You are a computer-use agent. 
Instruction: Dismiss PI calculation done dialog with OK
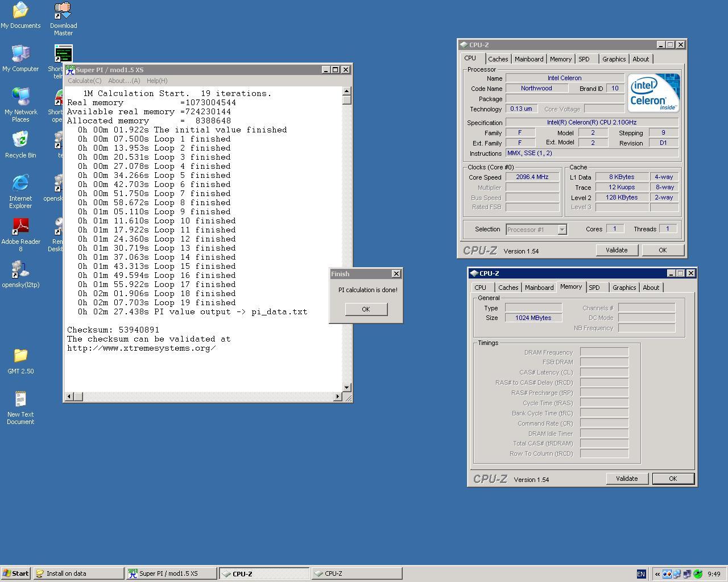pyautogui.click(x=366, y=309)
